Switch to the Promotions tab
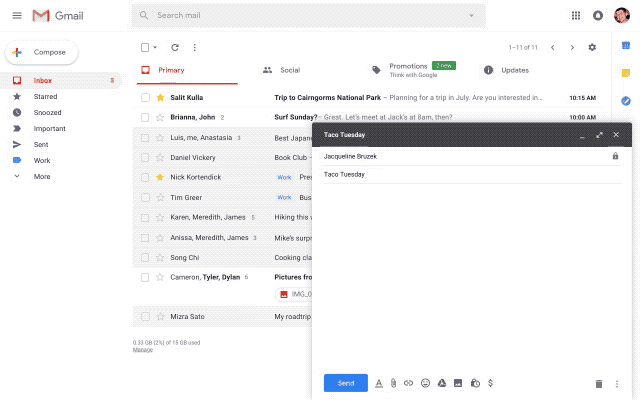 click(x=414, y=70)
